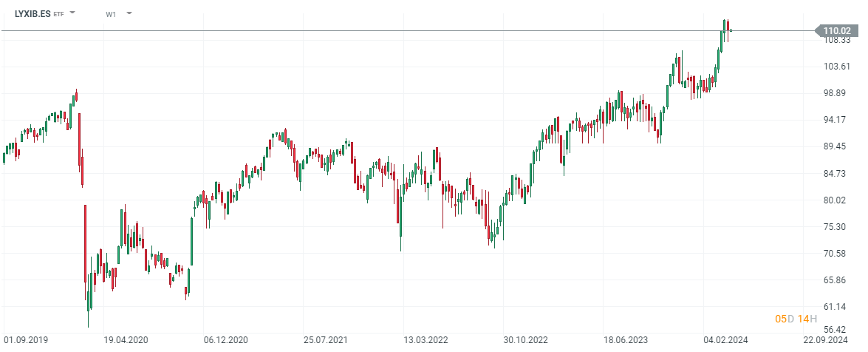The image size is (868, 352).
Task: Click the 18.06.2023 date label
Action: (x=626, y=340)
